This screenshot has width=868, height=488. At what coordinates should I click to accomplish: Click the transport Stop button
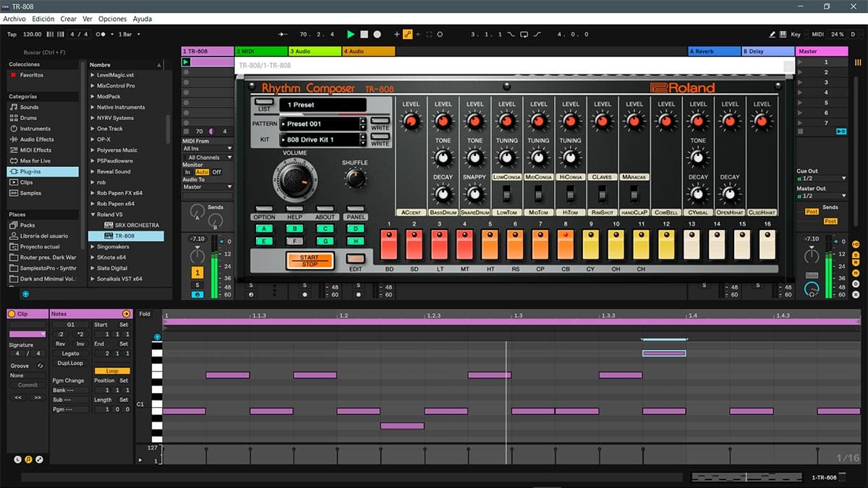click(x=365, y=34)
